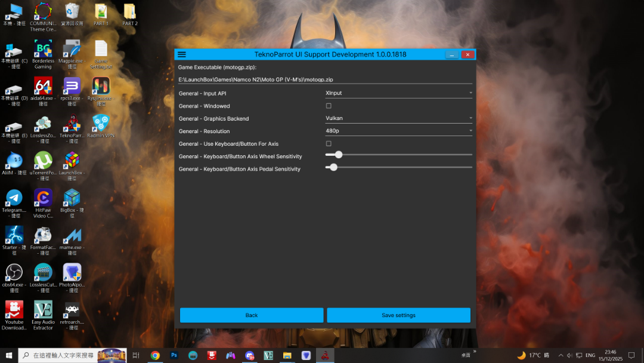Click the Photoshop icon in the taskbar
Image resolution: width=644 pixels, height=363 pixels.
click(174, 355)
